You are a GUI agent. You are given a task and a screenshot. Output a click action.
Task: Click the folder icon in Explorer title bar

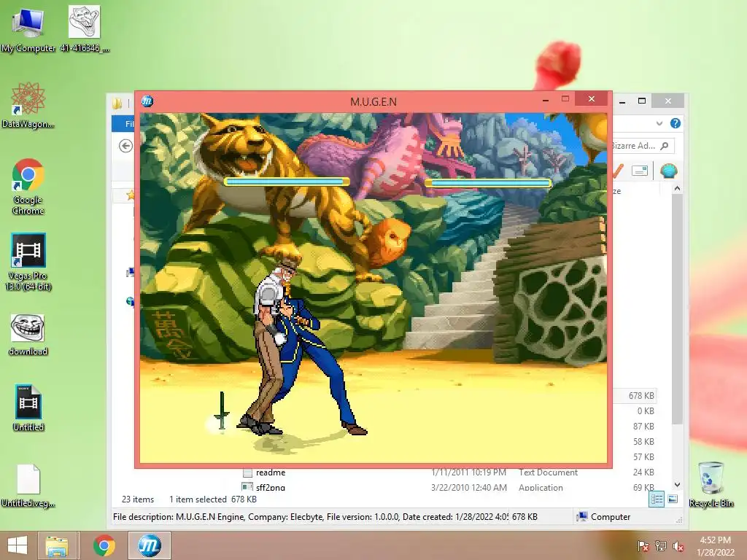click(x=117, y=102)
